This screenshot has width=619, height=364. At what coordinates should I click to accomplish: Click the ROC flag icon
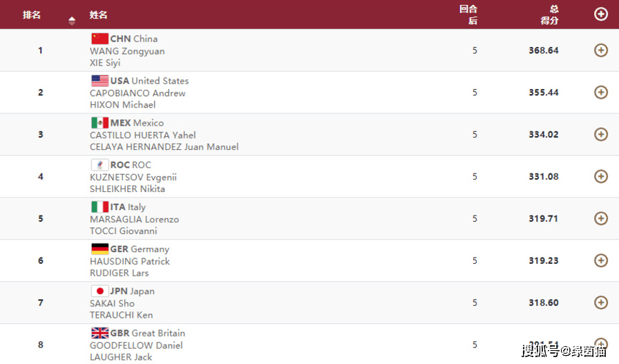pyautogui.click(x=99, y=165)
